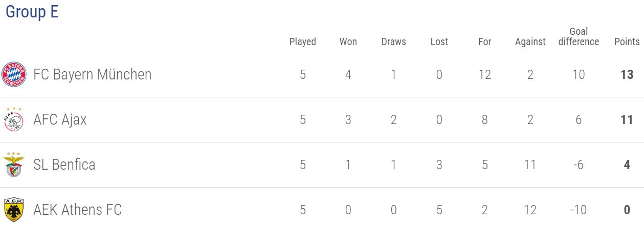
Task: Click the SL Benfica eagle crest
Action: click(x=14, y=165)
